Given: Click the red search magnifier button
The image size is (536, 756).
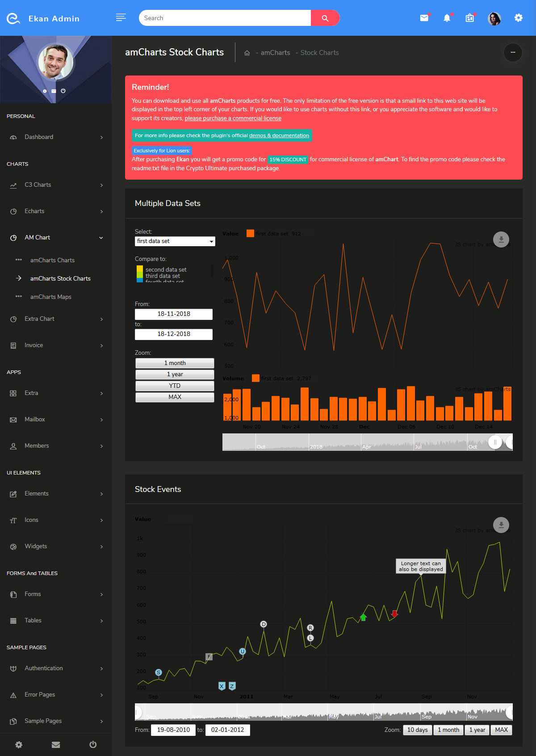Looking at the screenshot, I should click(325, 18).
